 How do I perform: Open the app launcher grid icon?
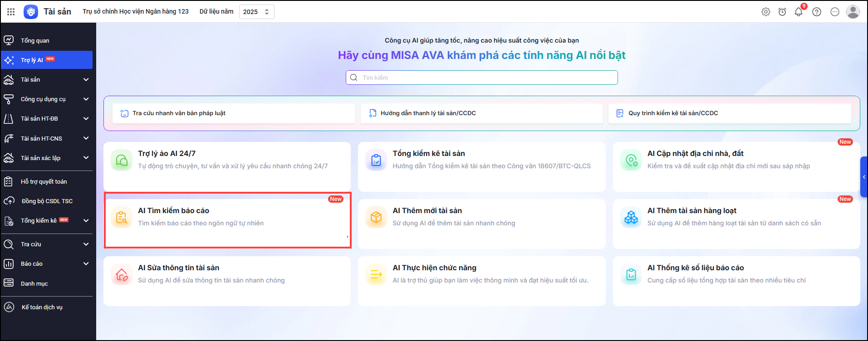(11, 12)
